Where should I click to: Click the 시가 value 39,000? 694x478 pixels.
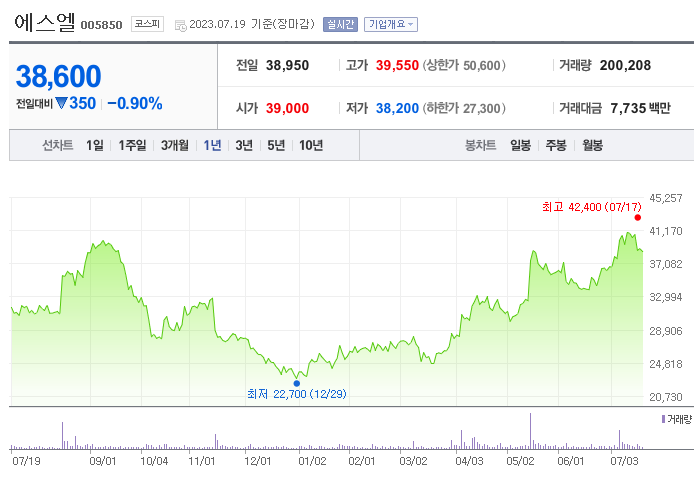click(287, 108)
